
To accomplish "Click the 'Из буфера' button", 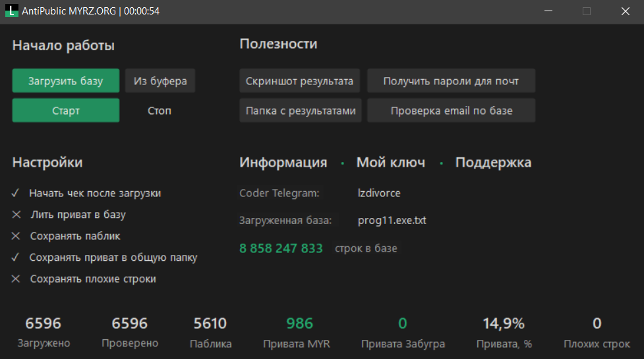I will tap(160, 81).
